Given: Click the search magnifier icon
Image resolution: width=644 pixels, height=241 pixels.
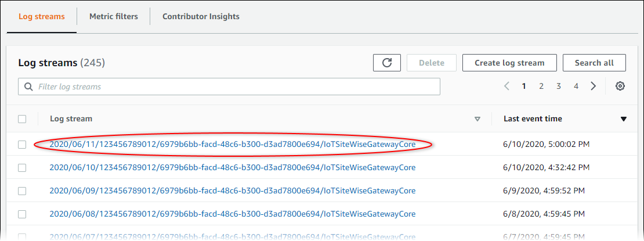Looking at the screenshot, I should (28, 87).
